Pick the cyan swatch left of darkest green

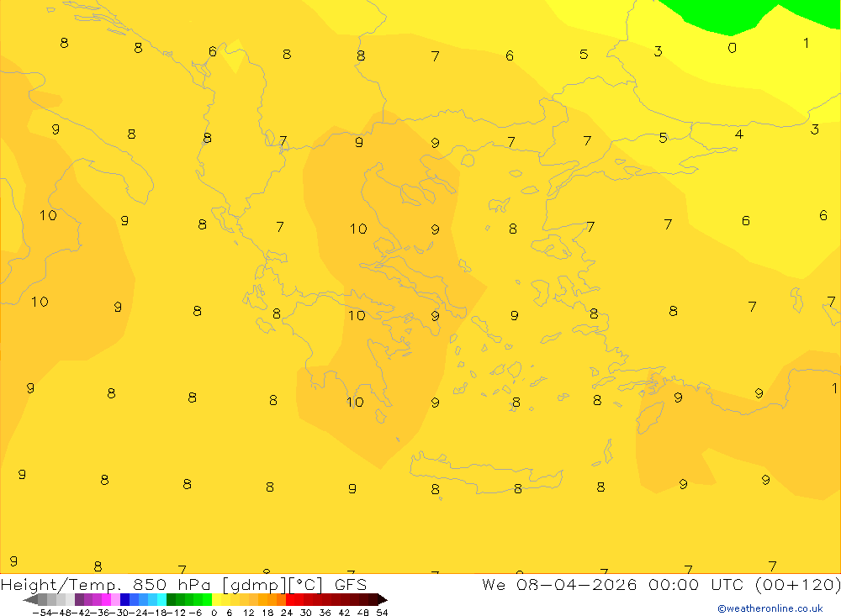click(161, 599)
